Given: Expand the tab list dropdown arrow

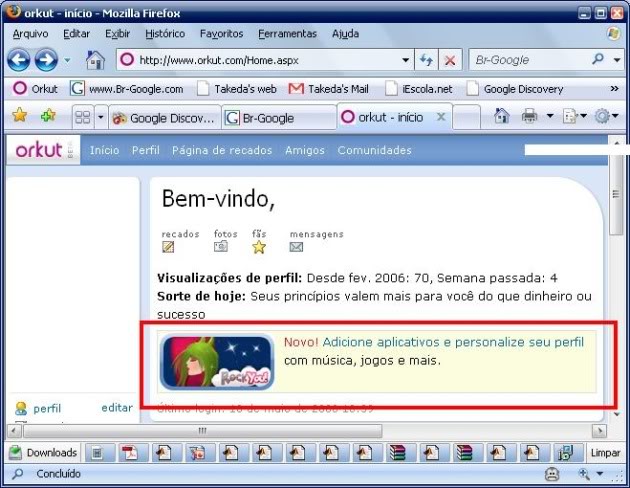Looking at the screenshot, I should coord(100,117).
